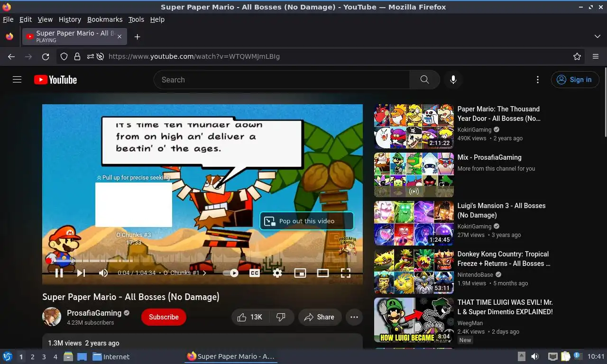Open YouTube three-dot settings menu
The height and width of the screenshot is (364, 607).
(x=537, y=80)
